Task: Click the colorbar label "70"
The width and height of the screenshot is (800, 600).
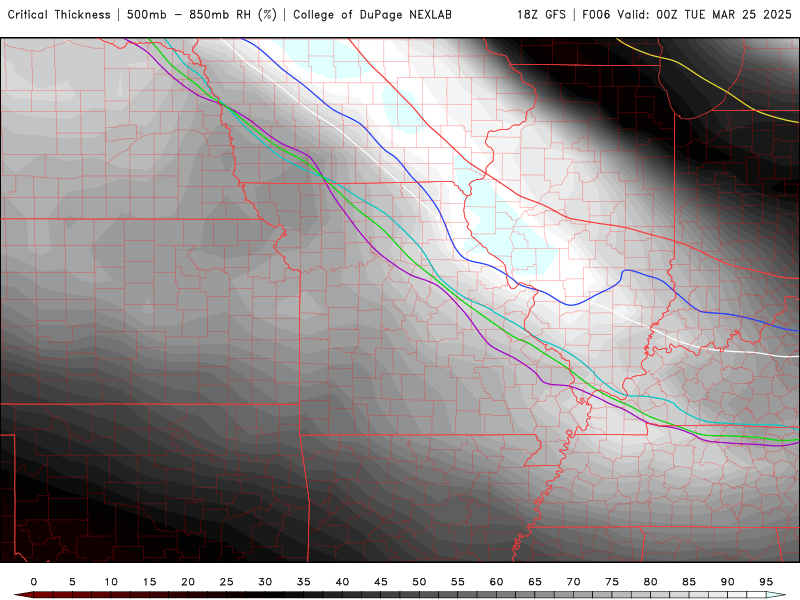Action: pos(573,582)
